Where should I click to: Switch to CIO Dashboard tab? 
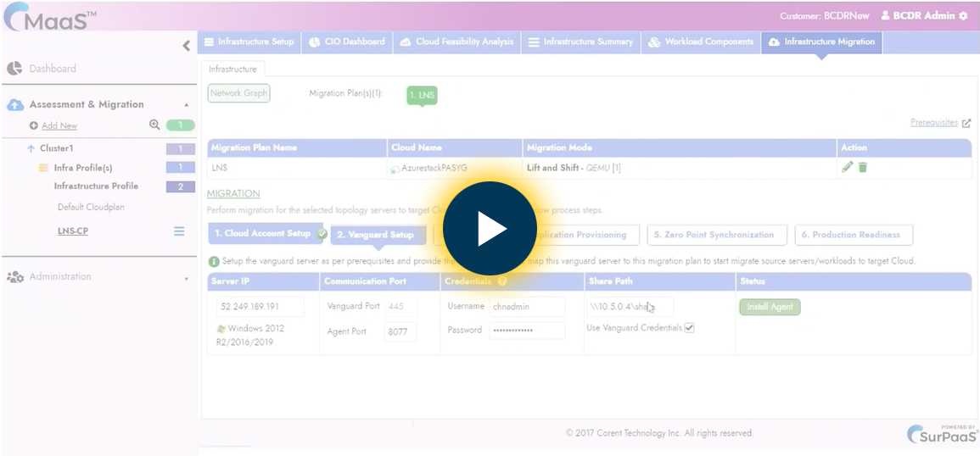pos(346,42)
